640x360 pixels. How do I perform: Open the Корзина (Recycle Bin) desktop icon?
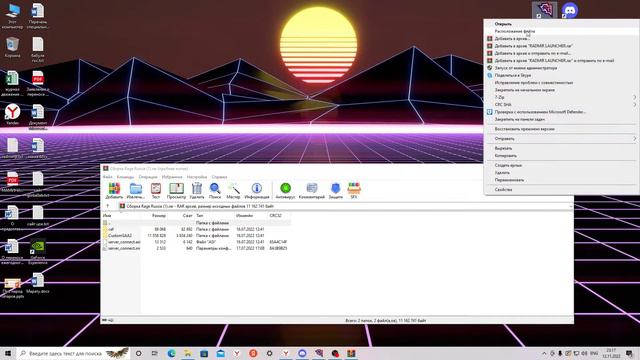[x=13, y=47]
